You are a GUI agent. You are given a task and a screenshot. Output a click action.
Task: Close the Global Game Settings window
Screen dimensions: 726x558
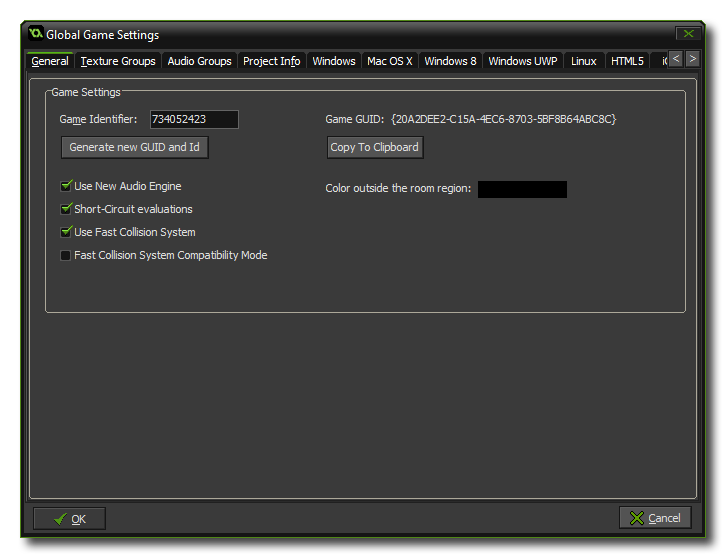tap(687, 34)
